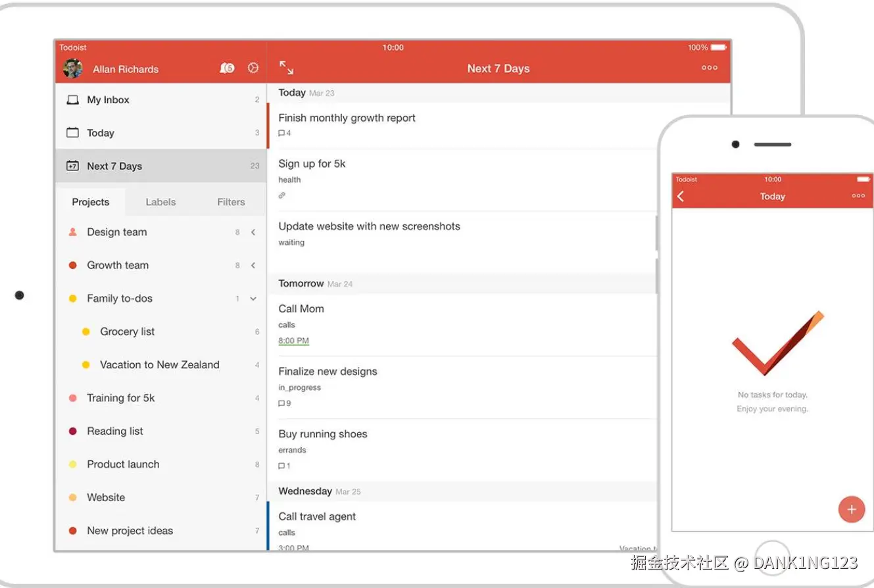Click Growth team red color dot
The image size is (874, 588).
click(x=72, y=265)
